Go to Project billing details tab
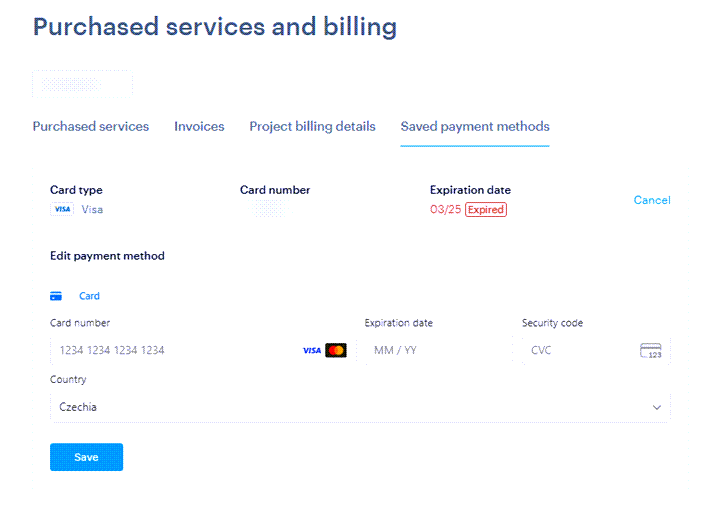The height and width of the screenshot is (510, 720). 312,126
